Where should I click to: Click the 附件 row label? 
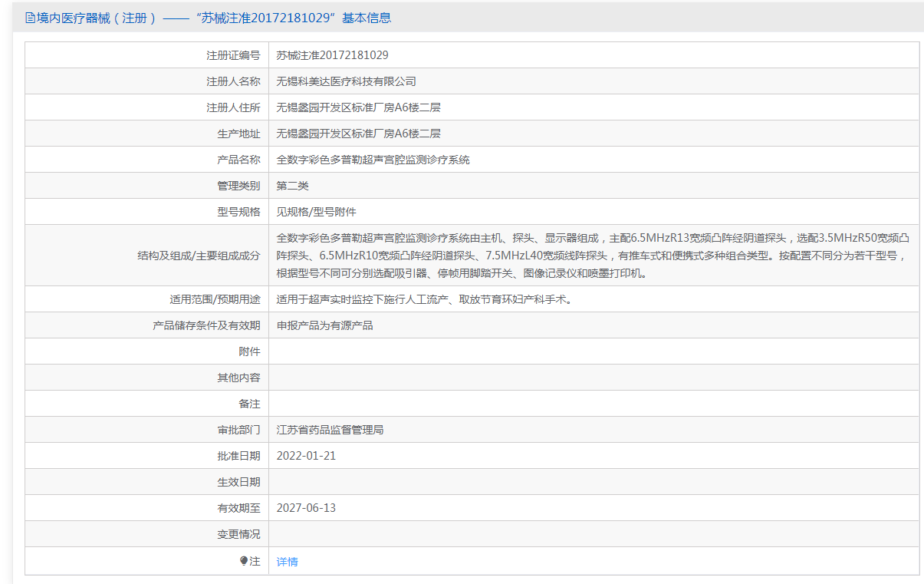click(x=249, y=351)
